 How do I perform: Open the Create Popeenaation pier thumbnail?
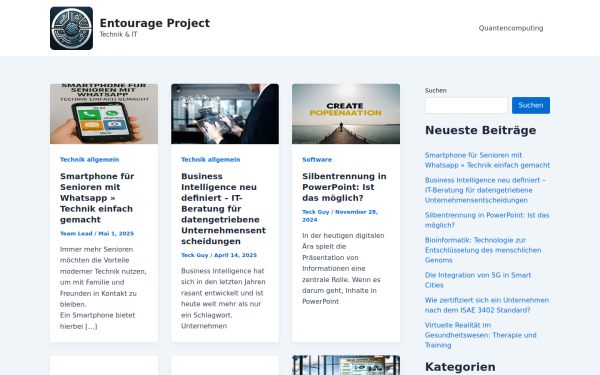(346, 114)
